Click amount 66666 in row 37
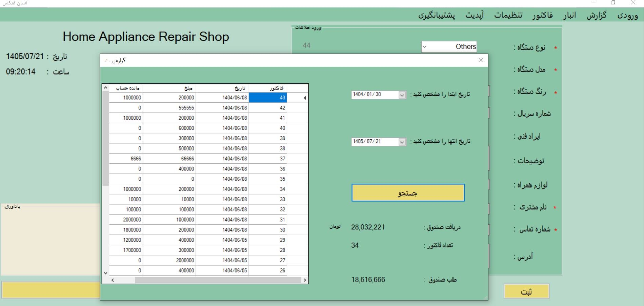 (169, 159)
